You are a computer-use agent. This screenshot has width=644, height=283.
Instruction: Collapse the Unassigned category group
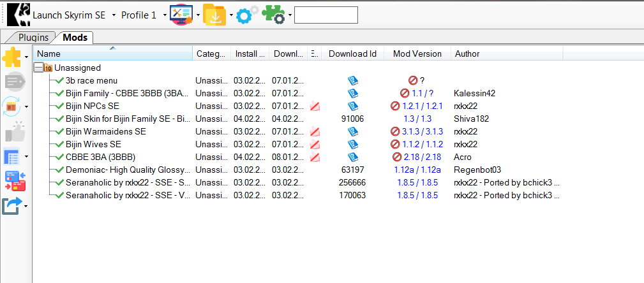pos(39,68)
